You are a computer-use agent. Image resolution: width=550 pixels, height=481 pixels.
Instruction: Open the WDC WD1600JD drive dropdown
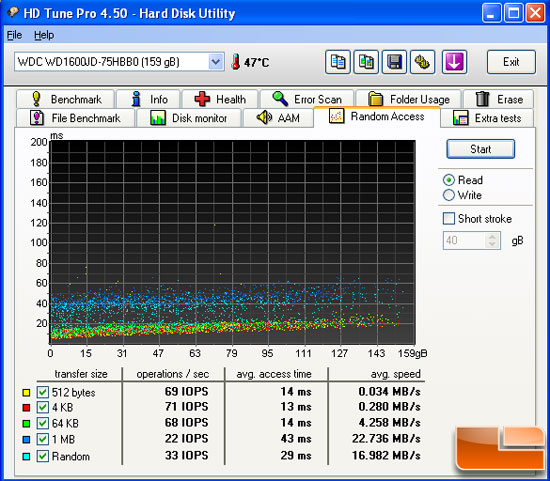point(216,62)
